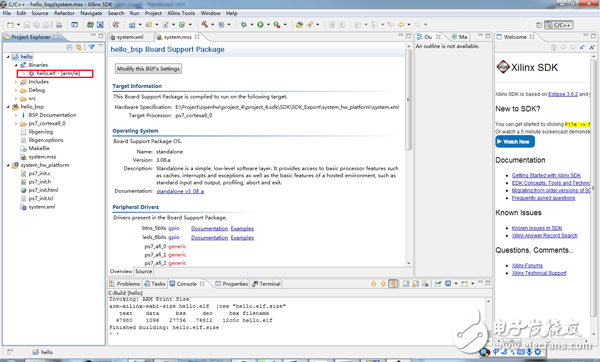
Task: Collapse the hello_bsp project tree node
Action: tap(8, 107)
